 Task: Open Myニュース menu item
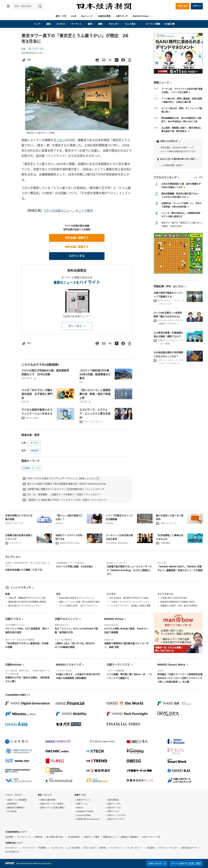(x=87, y=16)
